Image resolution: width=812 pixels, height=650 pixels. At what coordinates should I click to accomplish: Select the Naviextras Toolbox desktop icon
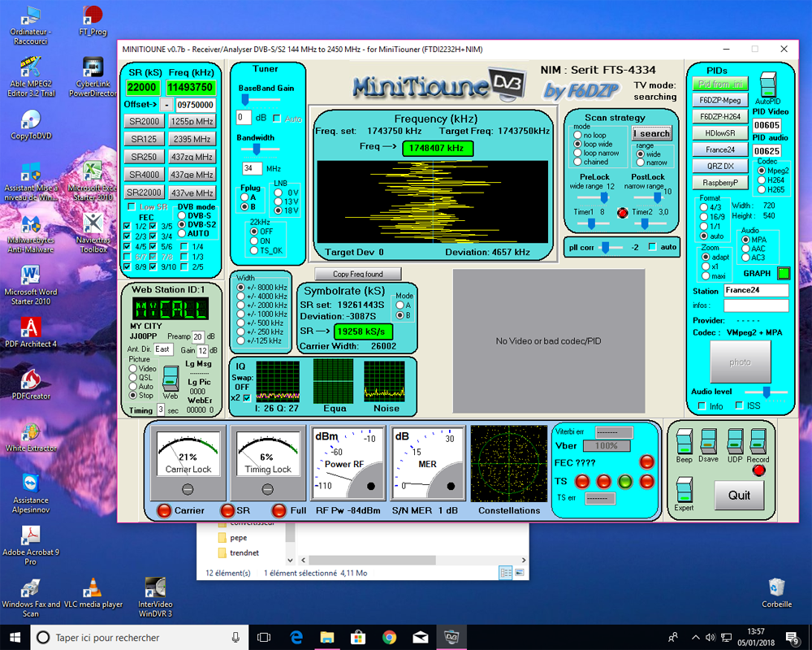pos(93,234)
